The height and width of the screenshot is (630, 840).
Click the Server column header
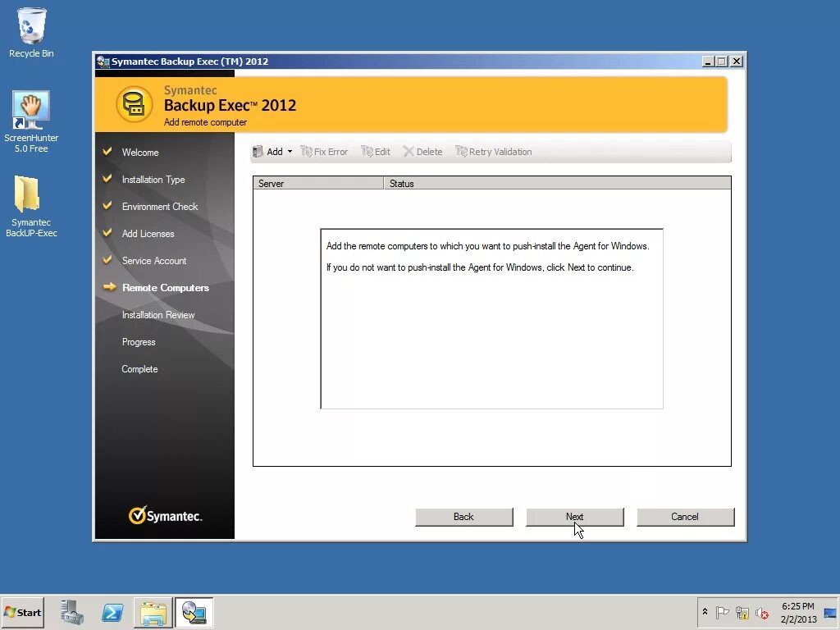click(318, 183)
